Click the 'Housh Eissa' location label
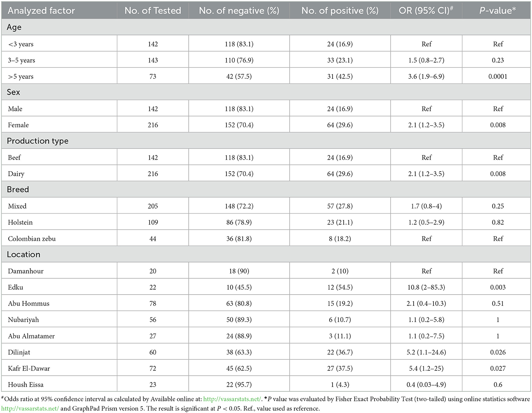Image resolution: width=532 pixels, height=413 pixels. coord(26,385)
